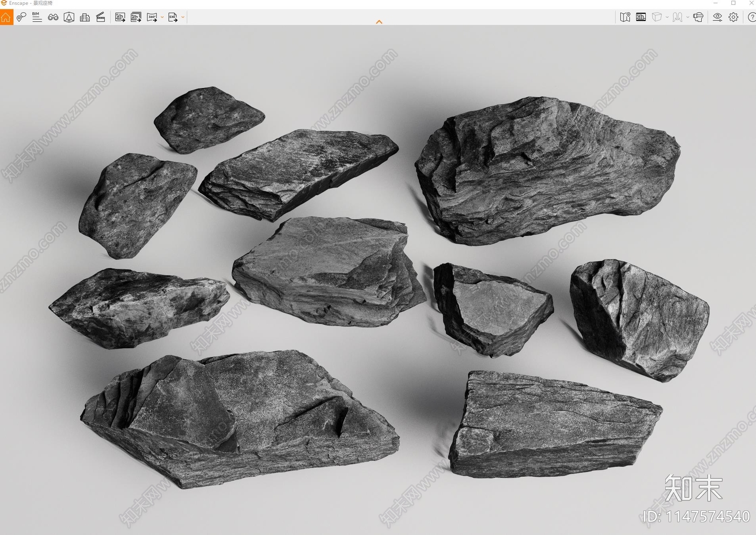Click the 3D cube view icon
Screen dimensions: 756x535
pyautogui.click(x=657, y=17)
